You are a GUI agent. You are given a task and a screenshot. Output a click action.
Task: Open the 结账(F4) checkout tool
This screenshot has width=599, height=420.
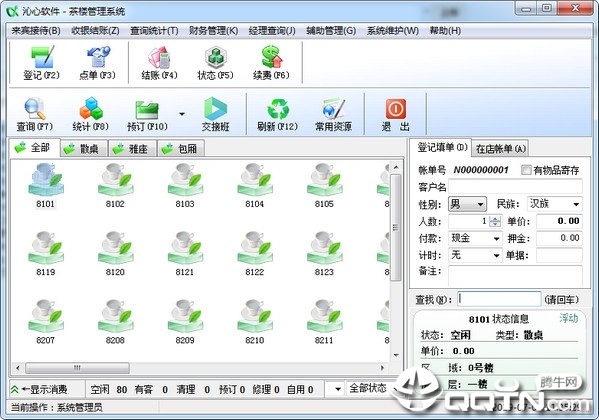point(159,63)
